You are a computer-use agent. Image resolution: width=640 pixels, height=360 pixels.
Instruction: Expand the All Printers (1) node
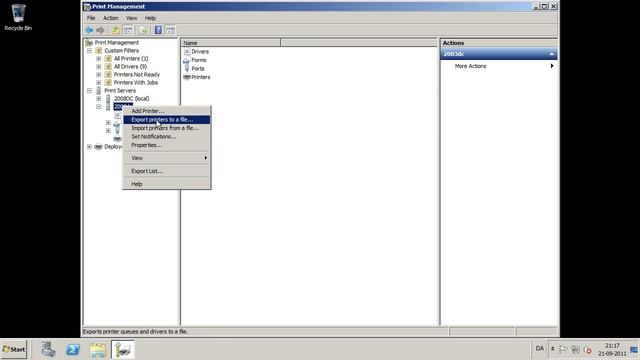tap(98, 59)
